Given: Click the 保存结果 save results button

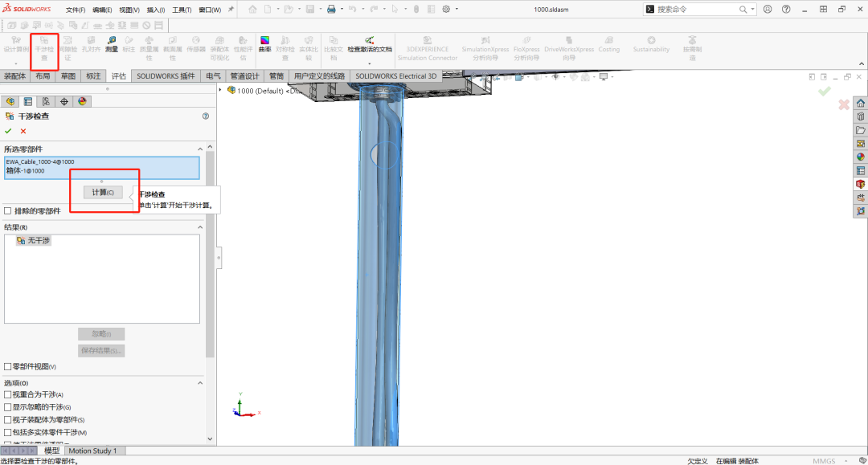Looking at the screenshot, I should click(101, 350).
